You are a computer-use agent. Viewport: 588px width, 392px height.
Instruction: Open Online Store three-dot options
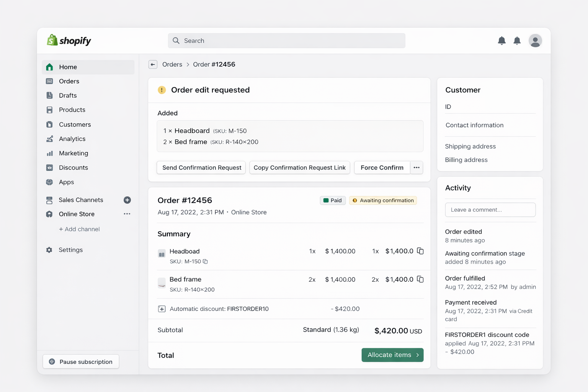[x=127, y=214]
